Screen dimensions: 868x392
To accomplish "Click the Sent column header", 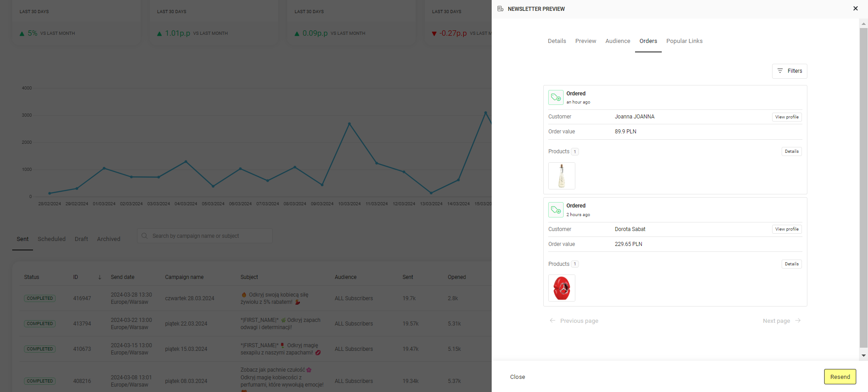I will [x=408, y=277].
